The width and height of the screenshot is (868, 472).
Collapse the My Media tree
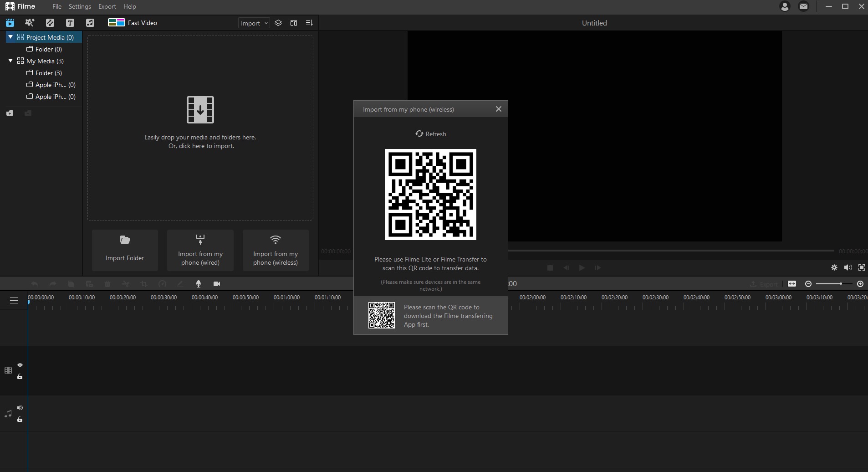(10, 61)
